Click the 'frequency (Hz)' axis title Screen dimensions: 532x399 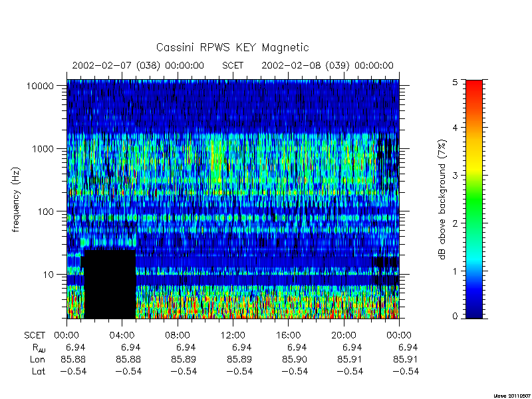(16, 199)
